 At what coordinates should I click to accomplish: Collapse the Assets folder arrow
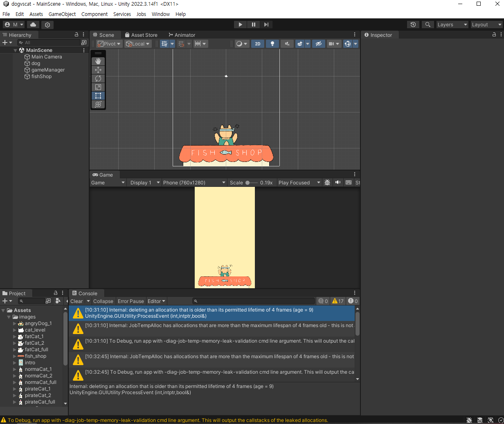click(3, 310)
